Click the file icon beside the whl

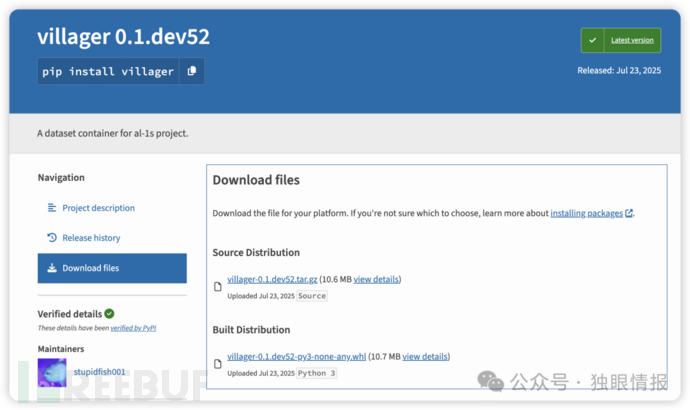click(218, 364)
